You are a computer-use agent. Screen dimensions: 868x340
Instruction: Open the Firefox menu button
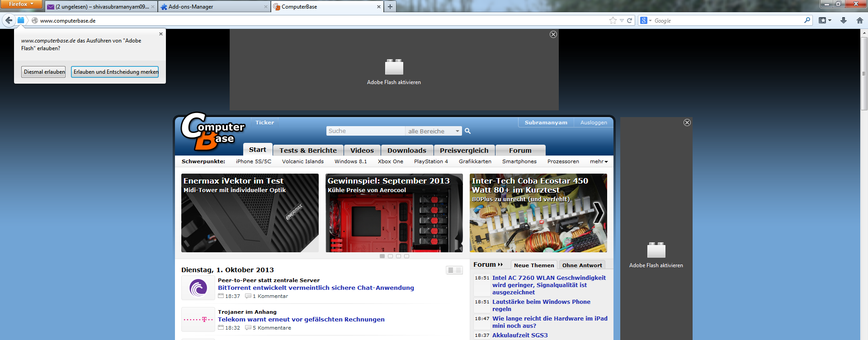point(21,4)
